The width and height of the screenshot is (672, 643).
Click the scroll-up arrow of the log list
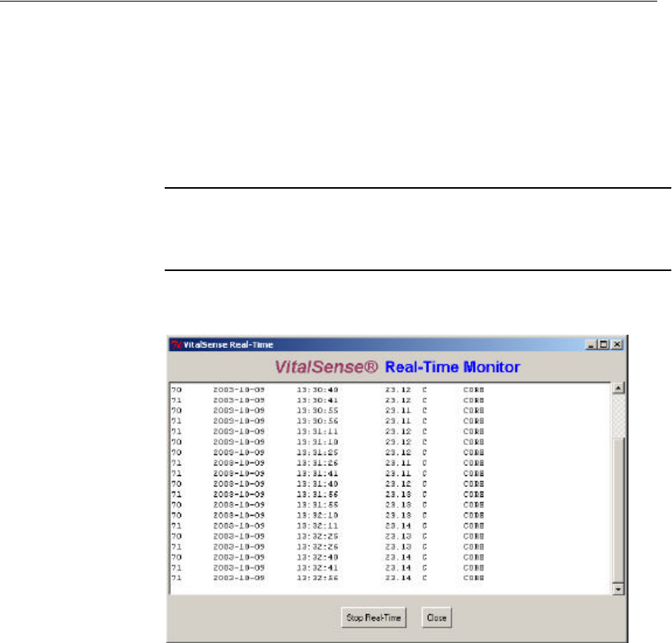pos(618,388)
